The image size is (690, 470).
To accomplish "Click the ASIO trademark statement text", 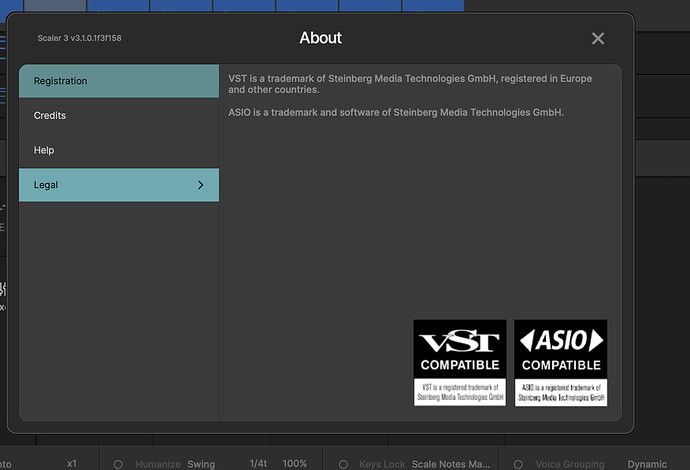I will click(x=396, y=112).
